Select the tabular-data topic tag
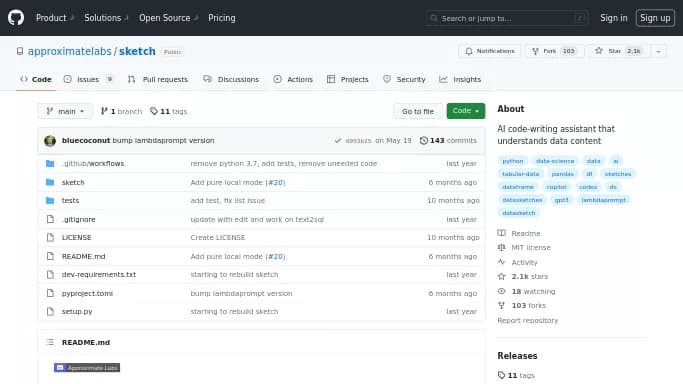The image size is (683, 384). (x=521, y=174)
